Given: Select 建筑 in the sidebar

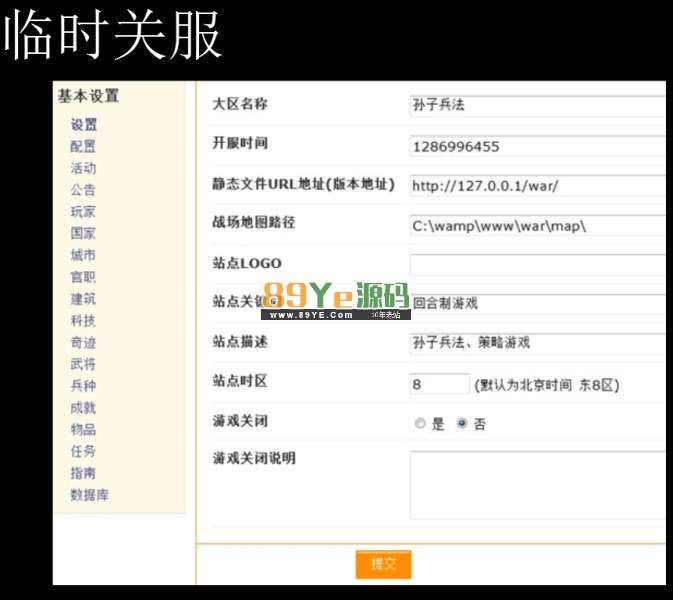Looking at the screenshot, I should (83, 299).
